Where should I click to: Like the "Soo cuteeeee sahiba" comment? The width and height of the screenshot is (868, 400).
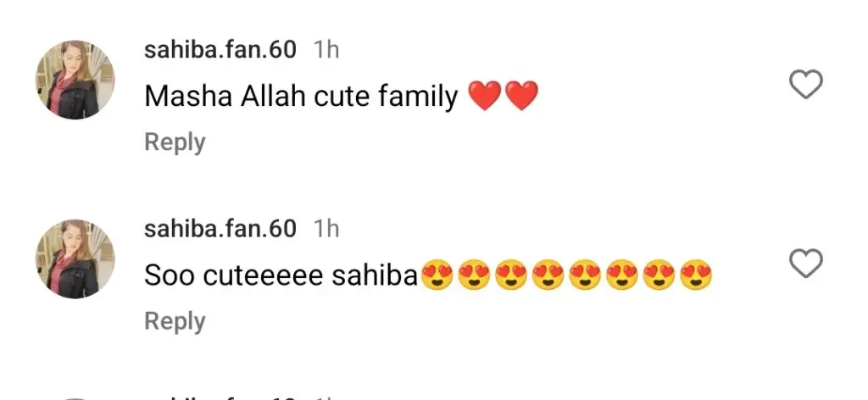tap(805, 263)
